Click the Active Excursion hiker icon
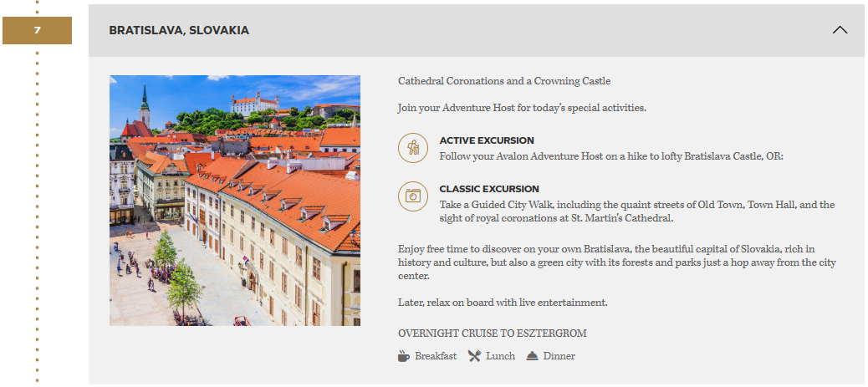 click(412, 148)
